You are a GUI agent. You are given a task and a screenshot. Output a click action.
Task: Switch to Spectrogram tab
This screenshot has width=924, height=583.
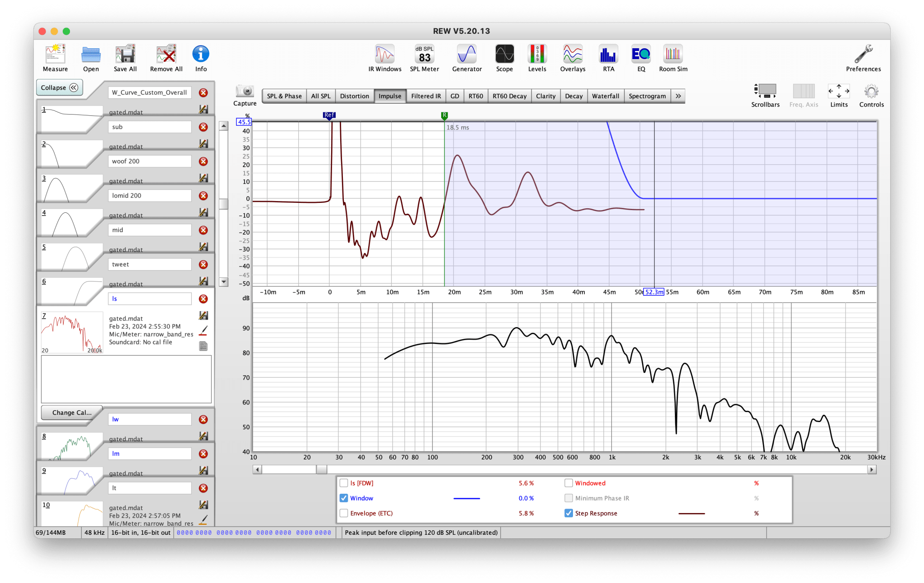click(x=647, y=96)
